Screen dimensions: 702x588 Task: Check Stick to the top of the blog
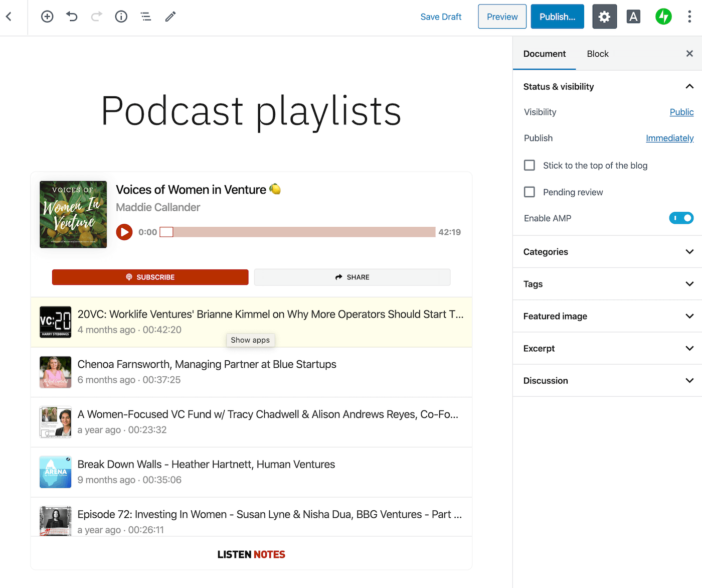pyautogui.click(x=530, y=165)
